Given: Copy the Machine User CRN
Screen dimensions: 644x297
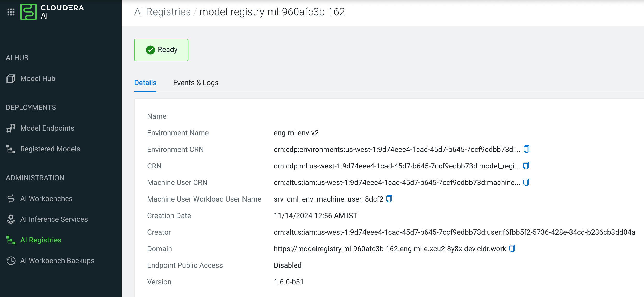Looking at the screenshot, I should (526, 182).
